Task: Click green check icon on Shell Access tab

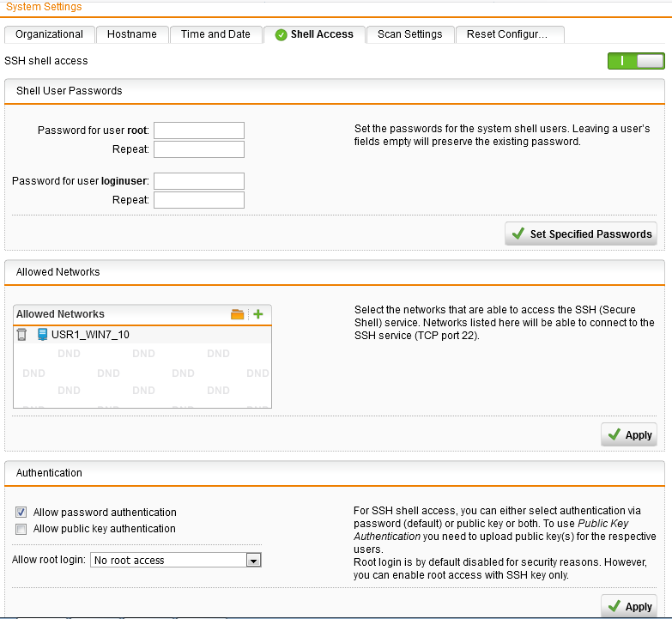Action: pos(281,34)
